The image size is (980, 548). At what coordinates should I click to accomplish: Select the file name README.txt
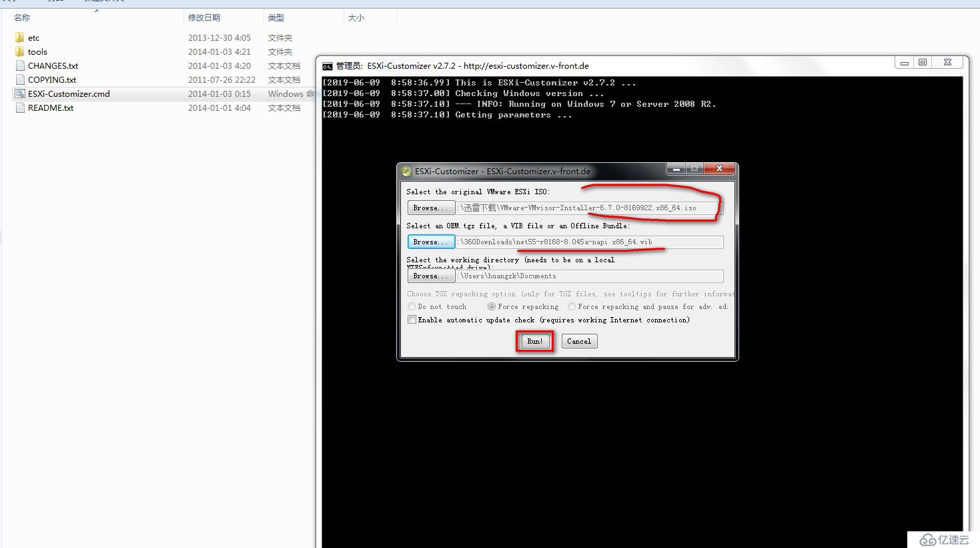tap(51, 107)
